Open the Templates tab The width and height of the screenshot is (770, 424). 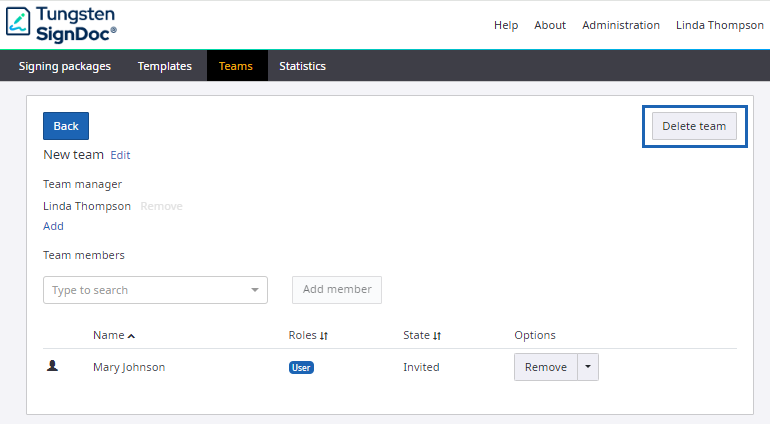(165, 66)
